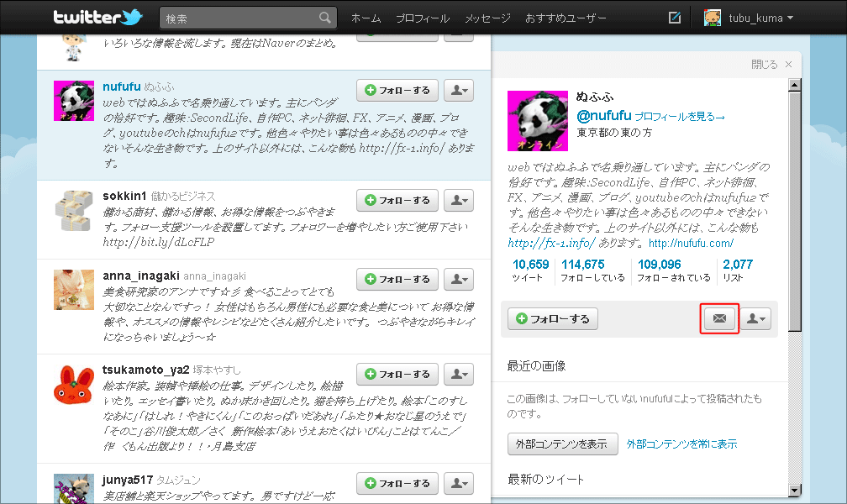
Task: Follow sokkin1 with フォローする button
Action: (x=397, y=201)
